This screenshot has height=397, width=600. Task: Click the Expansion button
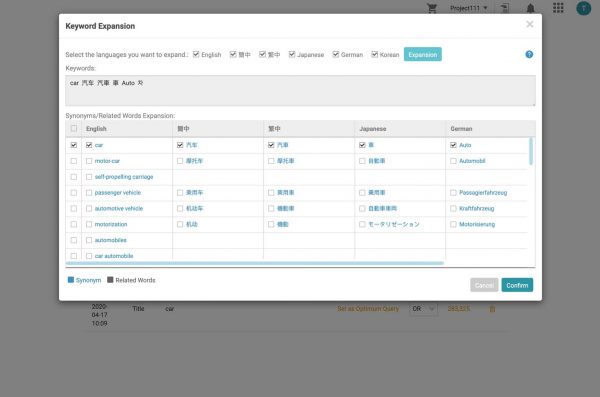point(422,54)
